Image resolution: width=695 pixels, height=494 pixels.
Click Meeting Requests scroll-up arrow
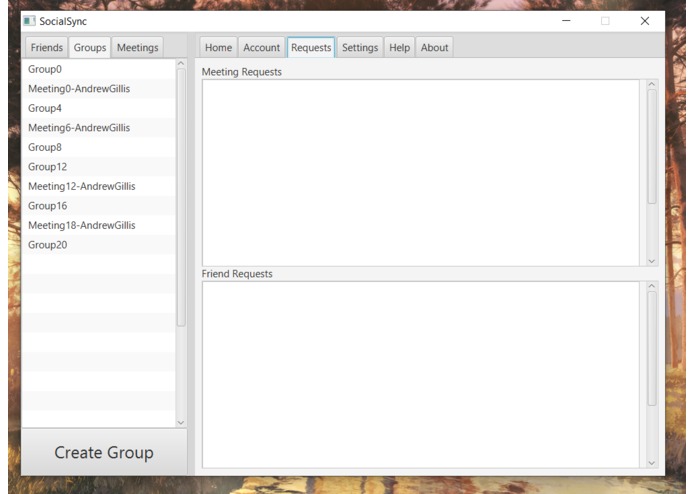652,84
